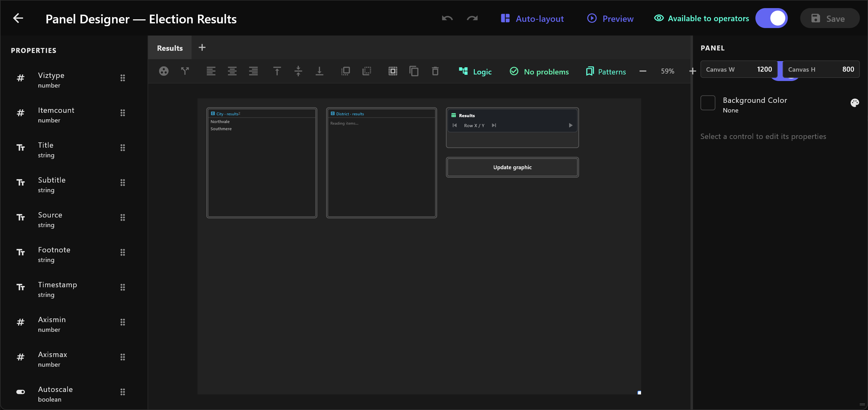Undo the last change
Viewport: 868px width, 410px height.
(447, 19)
